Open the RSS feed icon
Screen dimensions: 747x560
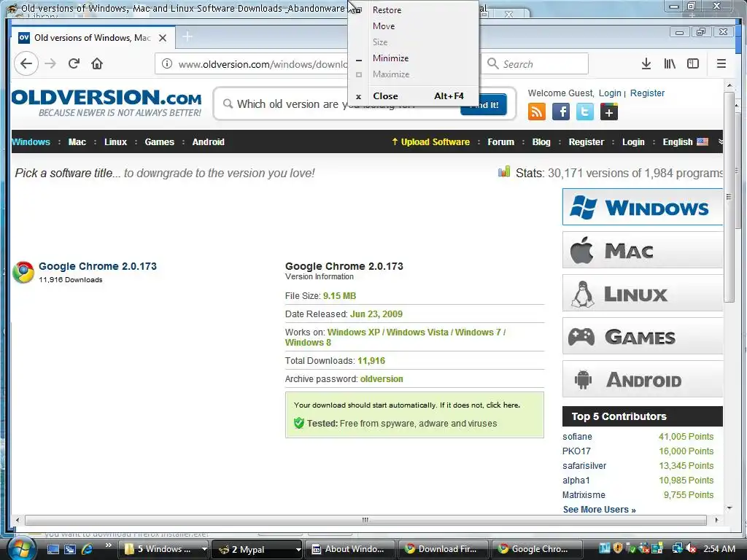pos(537,112)
